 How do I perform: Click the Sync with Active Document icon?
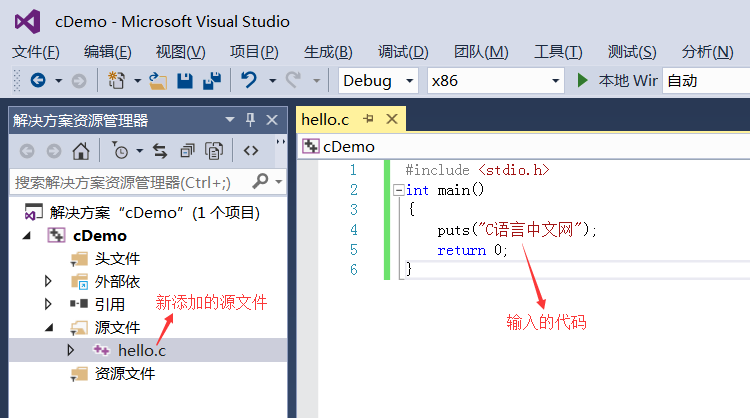click(x=160, y=151)
